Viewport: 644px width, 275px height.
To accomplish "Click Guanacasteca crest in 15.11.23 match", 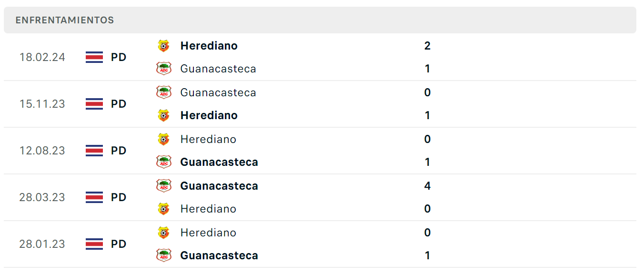I will pos(163,92).
